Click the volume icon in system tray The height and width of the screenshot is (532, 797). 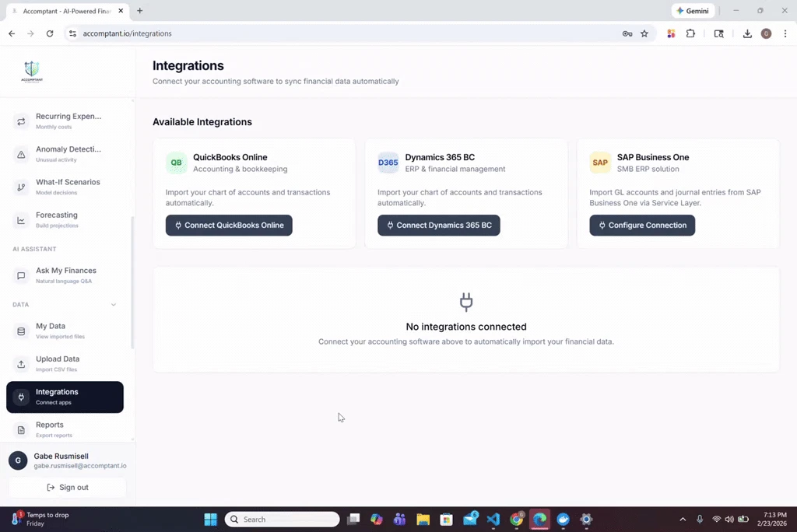[729, 520]
